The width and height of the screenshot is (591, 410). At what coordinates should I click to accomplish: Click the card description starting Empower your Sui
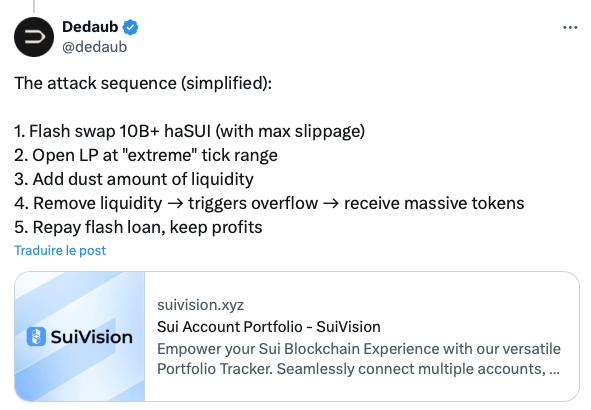pyautogui.click(x=359, y=359)
